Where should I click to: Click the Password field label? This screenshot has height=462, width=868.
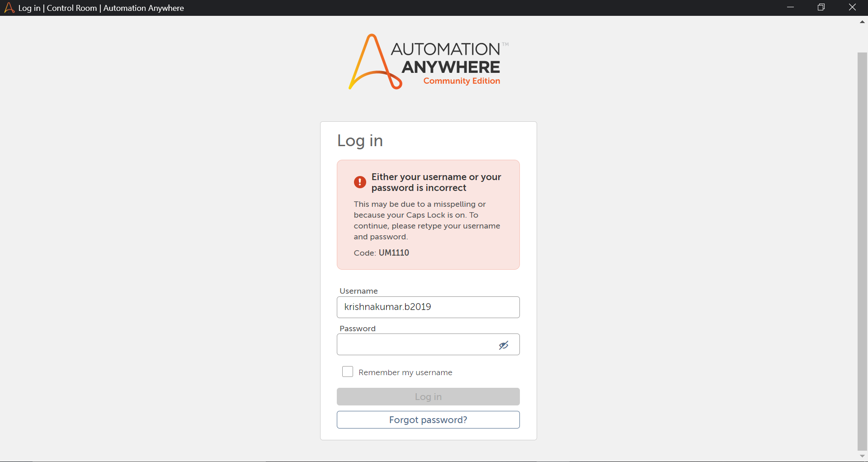click(358, 329)
